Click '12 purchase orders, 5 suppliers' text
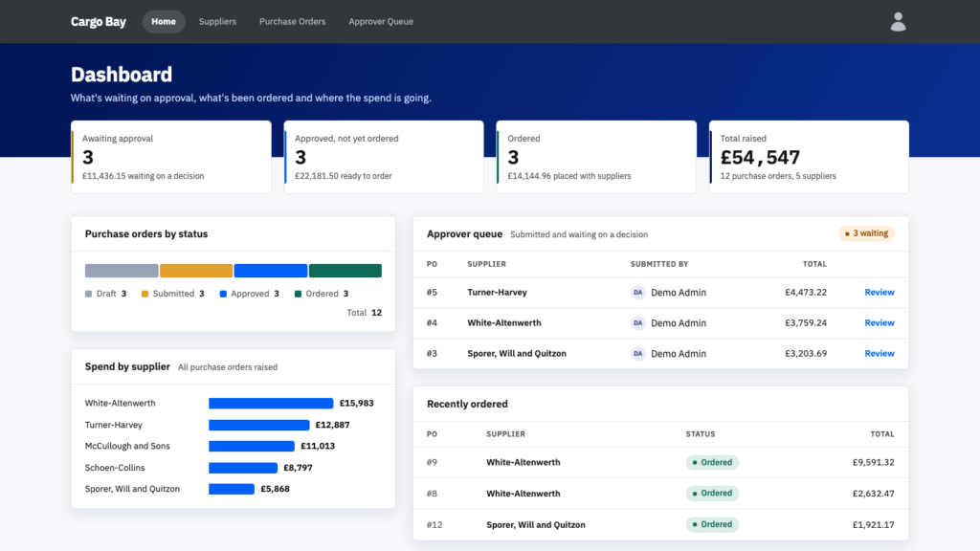Screen dimensions: 980x551 pos(778,176)
